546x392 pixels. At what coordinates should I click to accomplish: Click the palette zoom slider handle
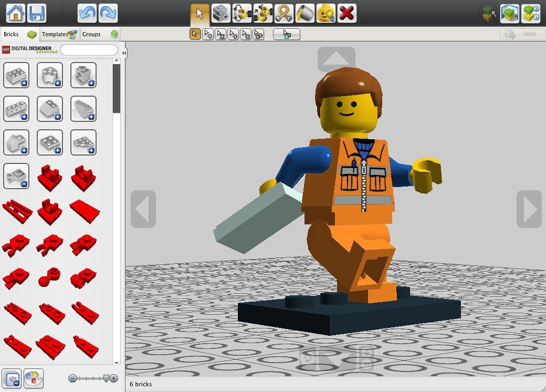[x=106, y=379]
